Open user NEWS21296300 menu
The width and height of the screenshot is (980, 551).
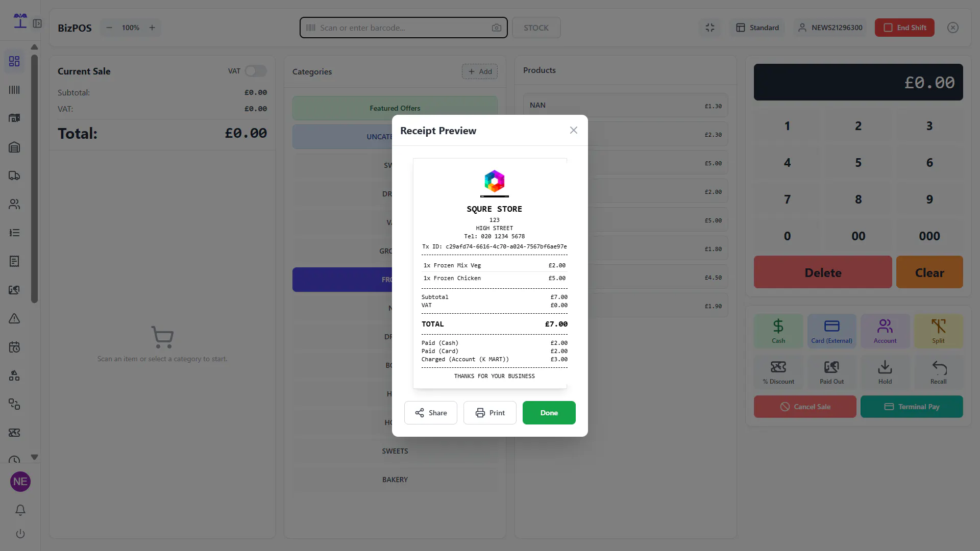pyautogui.click(x=830, y=28)
